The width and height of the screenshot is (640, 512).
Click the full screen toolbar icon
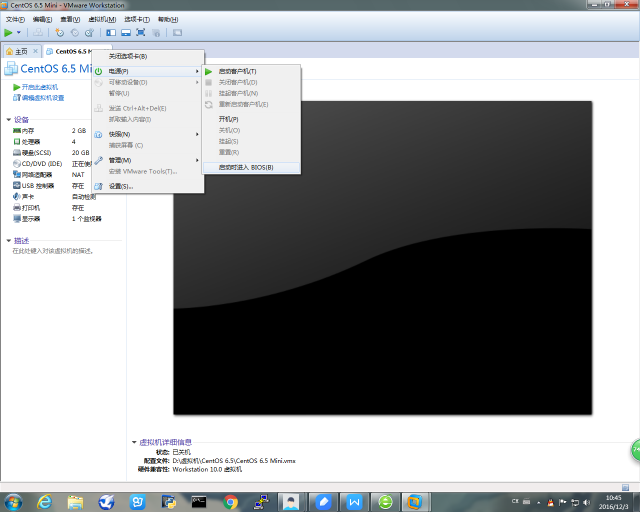140,33
